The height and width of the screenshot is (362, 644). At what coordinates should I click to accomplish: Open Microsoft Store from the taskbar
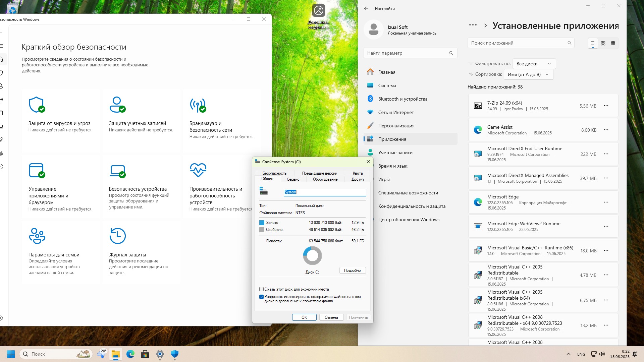145,354
